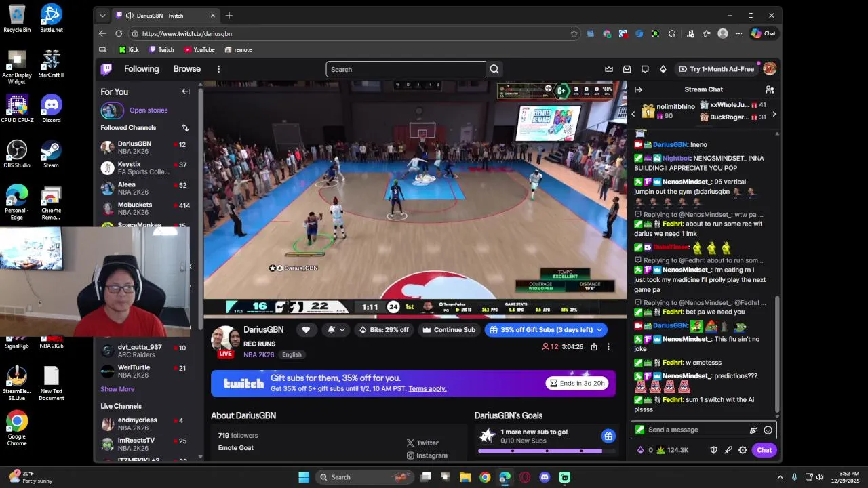868x488 pixels.
Task: Open Discord from the taskbar
Action: point(545,477)
